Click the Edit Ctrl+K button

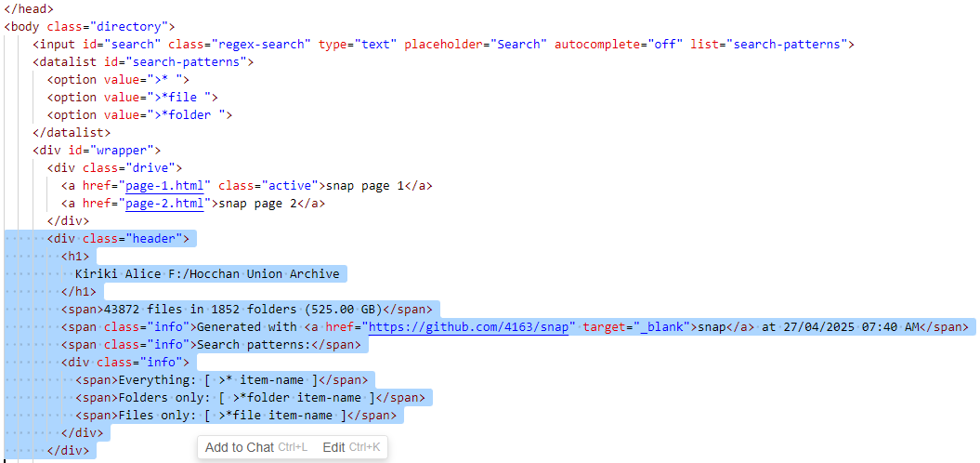coord(351,447)
